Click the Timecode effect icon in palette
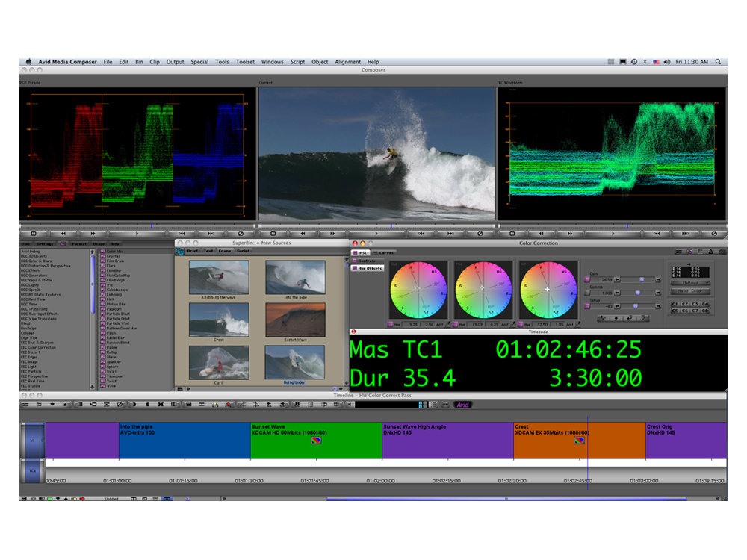The height and width of the screenshot is (560, 747). pyautogui.click(x=102, y=376)
